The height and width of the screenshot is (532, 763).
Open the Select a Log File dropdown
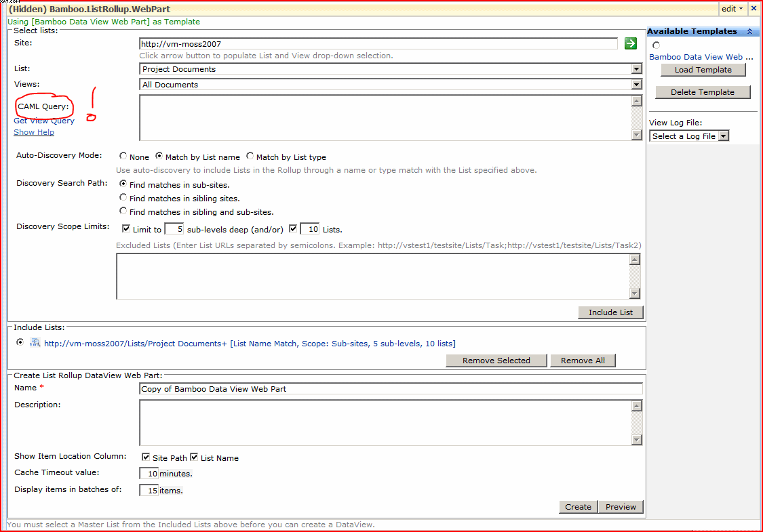(723, 136)
